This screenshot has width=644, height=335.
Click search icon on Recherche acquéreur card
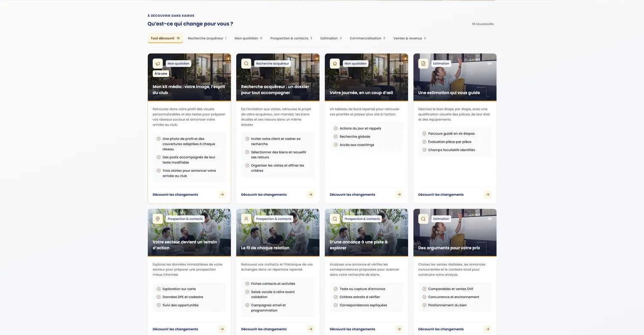pos(246,64)
